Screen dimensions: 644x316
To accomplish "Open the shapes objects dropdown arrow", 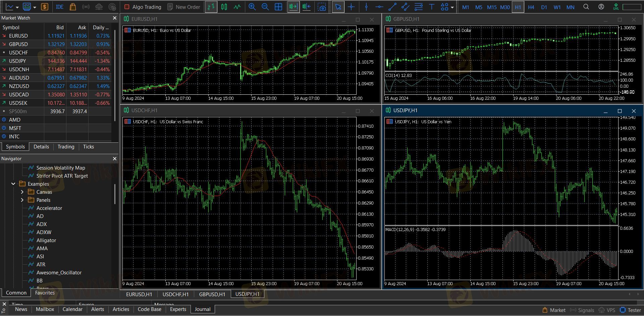I will (452, 7).
